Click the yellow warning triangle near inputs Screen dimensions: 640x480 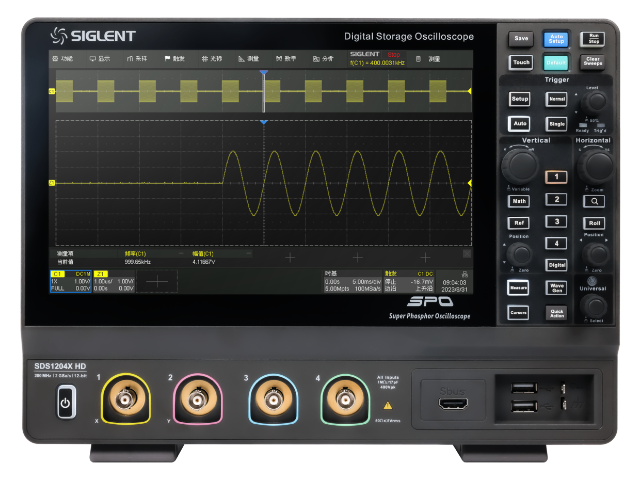point(388,406)
